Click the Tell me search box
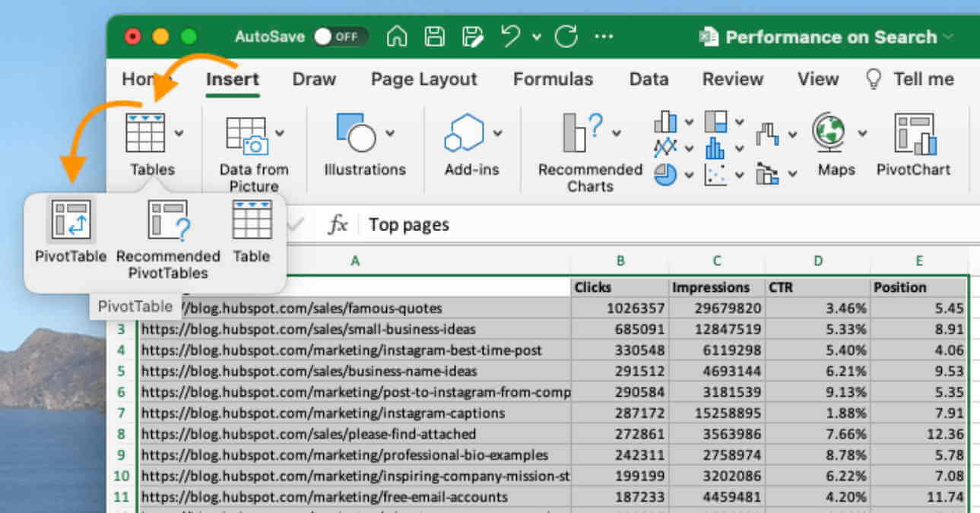 click(911, 79)
